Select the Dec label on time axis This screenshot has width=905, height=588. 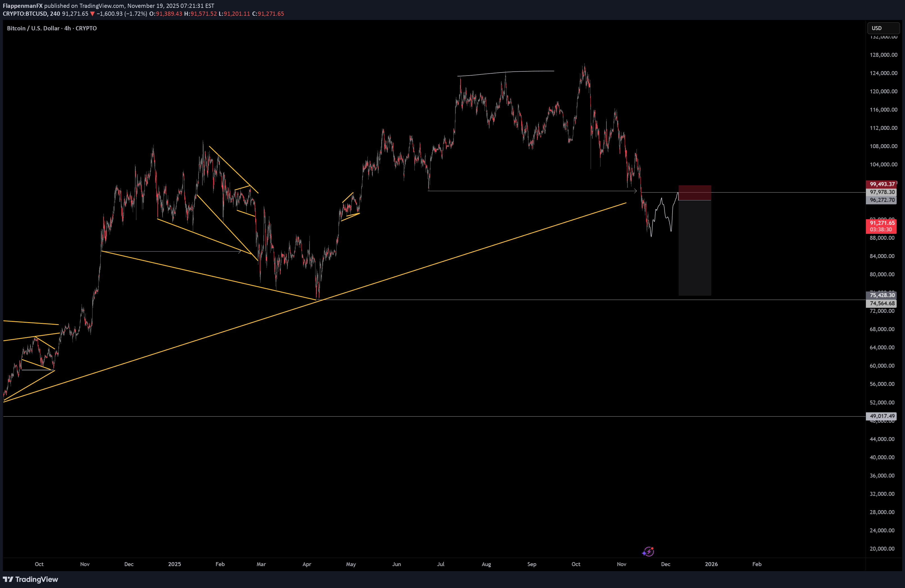point(666,564)
